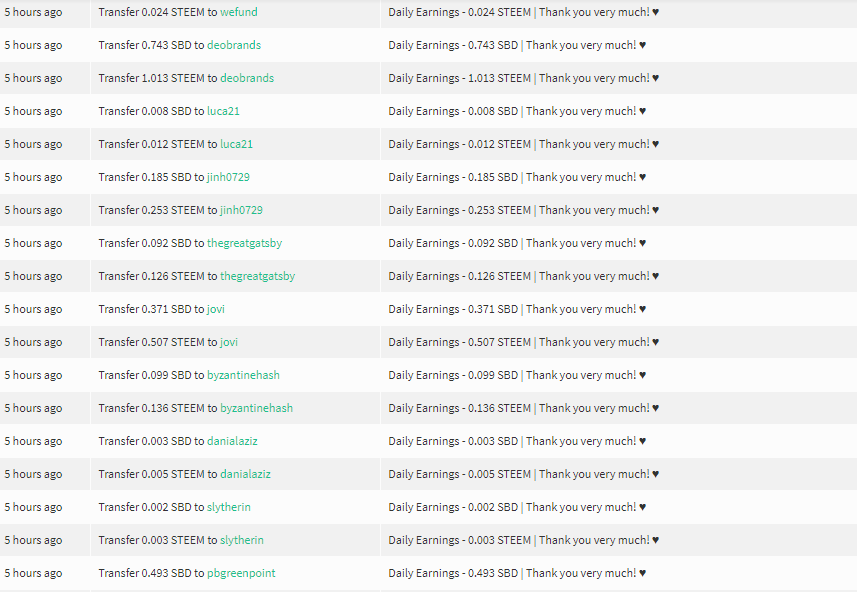Open danialaziz link in 0.003 SBD row
The image size is (857, 592).
click(232, 441)
